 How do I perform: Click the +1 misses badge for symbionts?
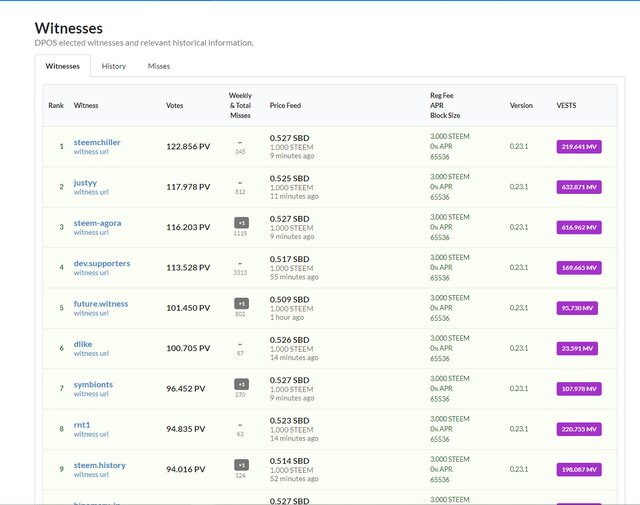240,383
